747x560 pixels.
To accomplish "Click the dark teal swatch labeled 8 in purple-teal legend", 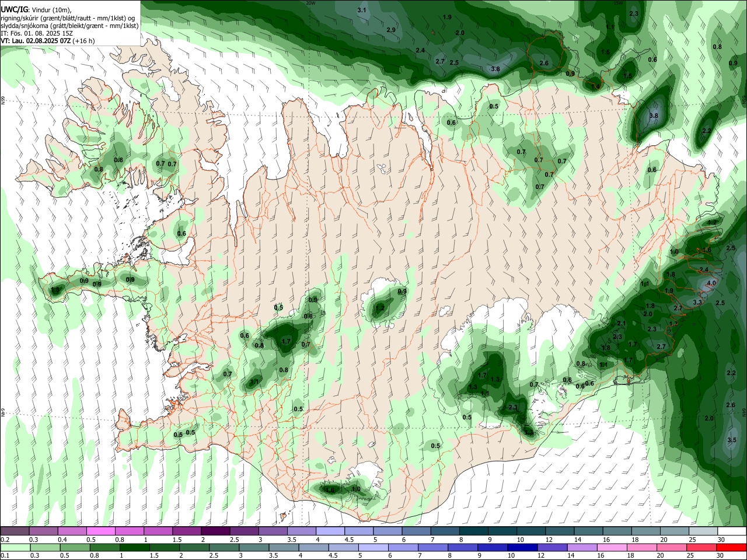I will coord(473,531).
